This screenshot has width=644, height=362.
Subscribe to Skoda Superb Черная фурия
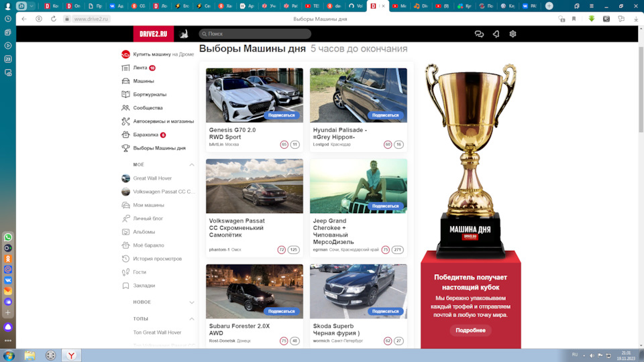[x=385, y=312]
